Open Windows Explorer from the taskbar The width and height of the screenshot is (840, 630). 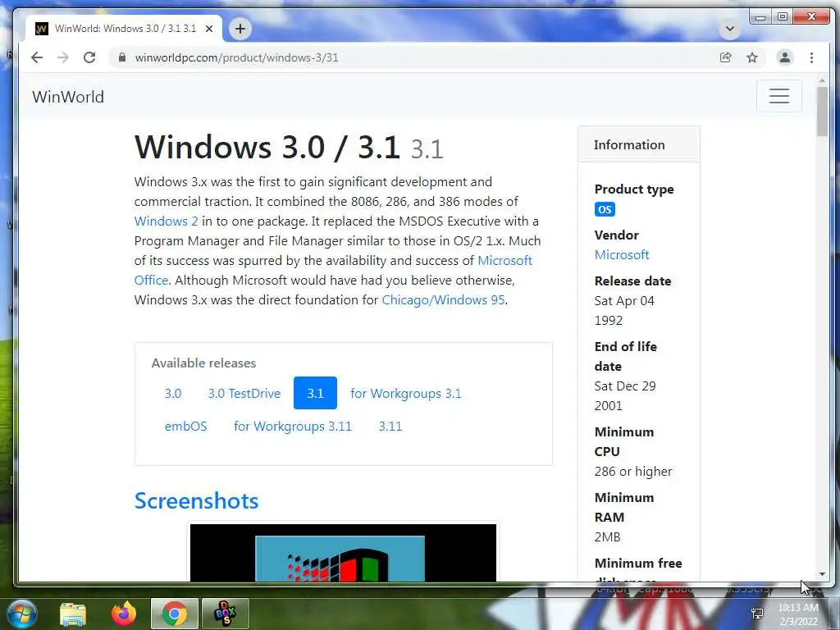[73, 614]
